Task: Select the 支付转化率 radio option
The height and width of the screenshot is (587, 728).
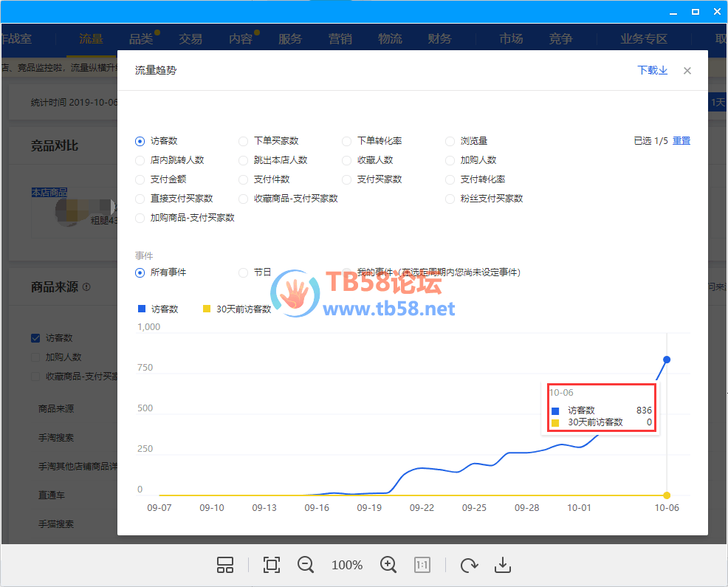Action: coord(450,179)
